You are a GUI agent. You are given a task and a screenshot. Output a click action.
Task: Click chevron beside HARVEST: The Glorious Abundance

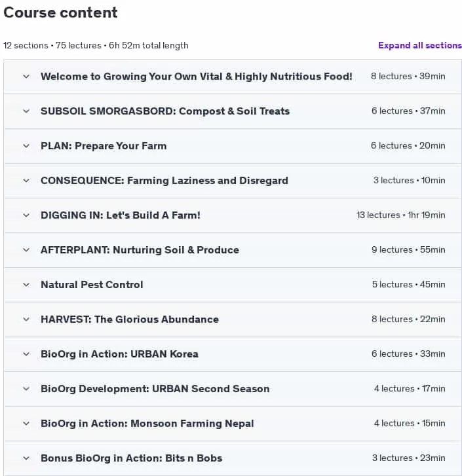pos(26,320)
